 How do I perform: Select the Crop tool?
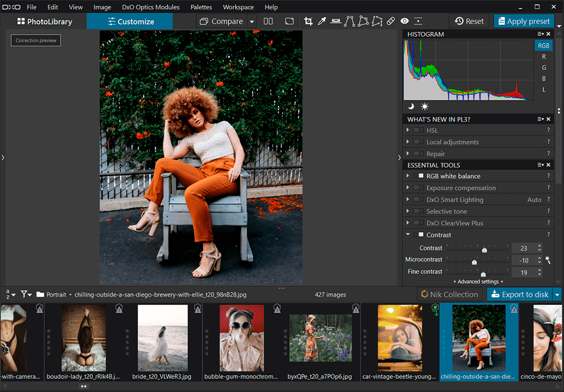point(308,21)
